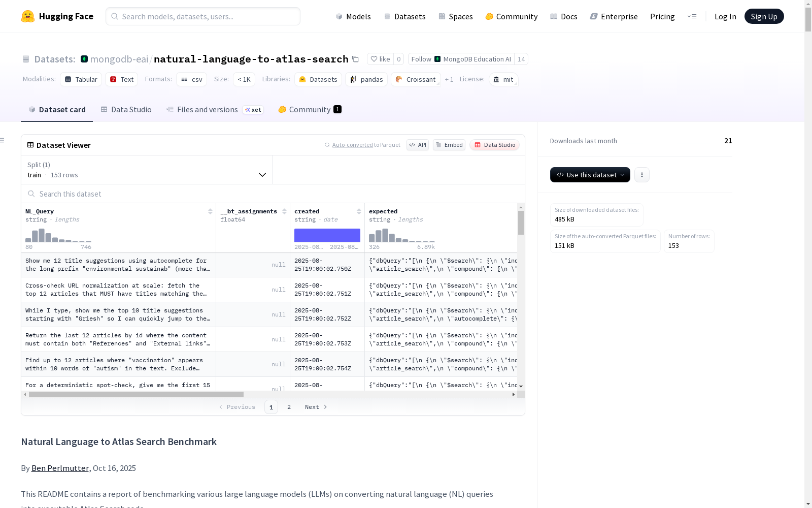The width and height of the screenshot is (812, 508).
Task: Open the API button in Dataset Viewer
Action: 418,145
